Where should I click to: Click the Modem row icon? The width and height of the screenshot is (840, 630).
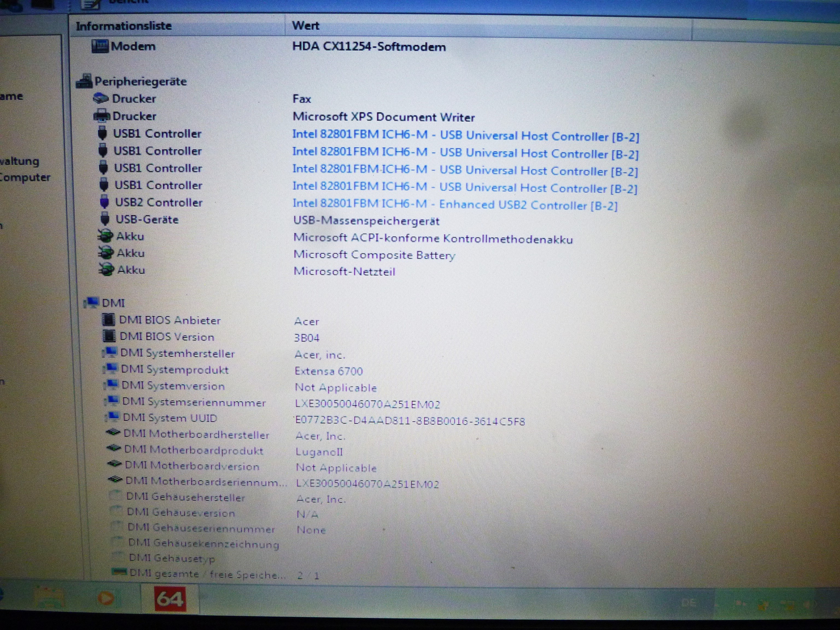click(x=100, y=46)
